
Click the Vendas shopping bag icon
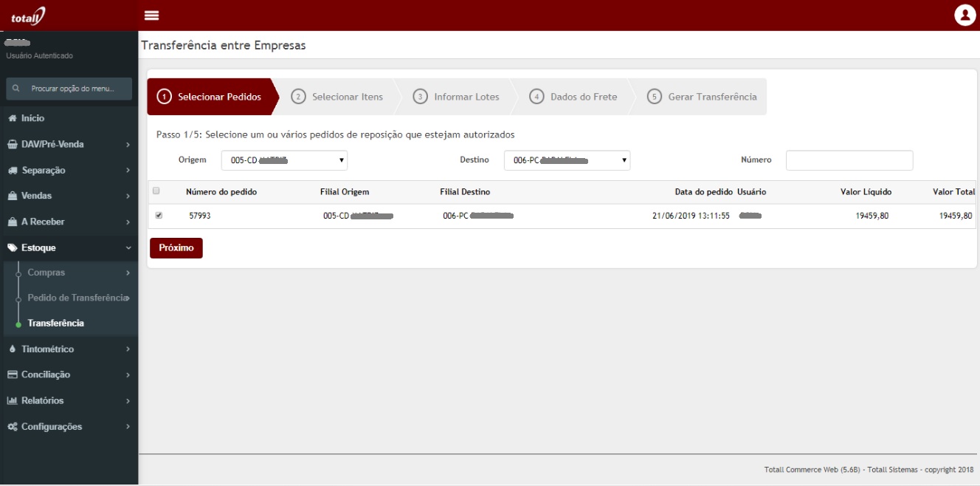coord(13,196)
